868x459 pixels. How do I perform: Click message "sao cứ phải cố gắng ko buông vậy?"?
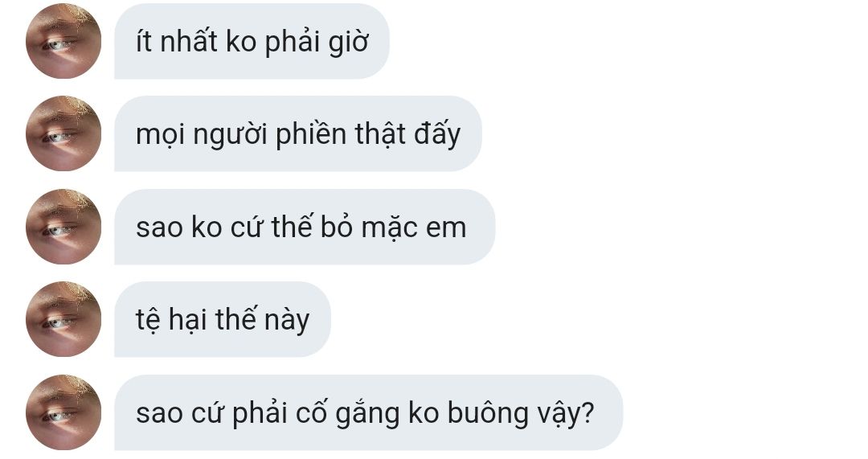click(369, 412)
